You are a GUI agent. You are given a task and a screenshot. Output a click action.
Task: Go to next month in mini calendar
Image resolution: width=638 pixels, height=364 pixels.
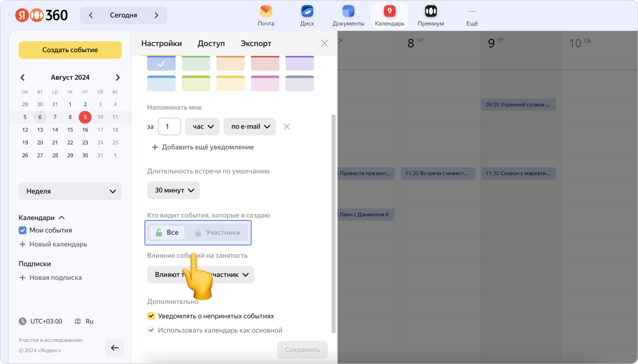[117, 78]
